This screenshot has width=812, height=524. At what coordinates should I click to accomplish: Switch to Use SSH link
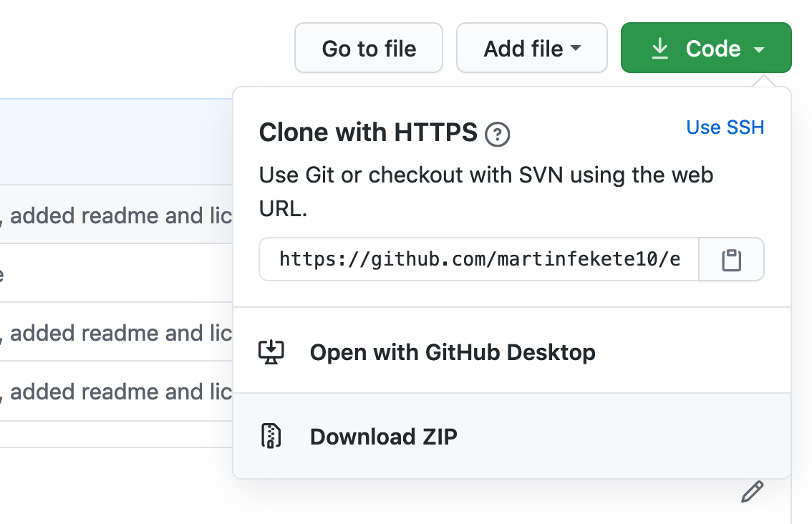(725, 127)
